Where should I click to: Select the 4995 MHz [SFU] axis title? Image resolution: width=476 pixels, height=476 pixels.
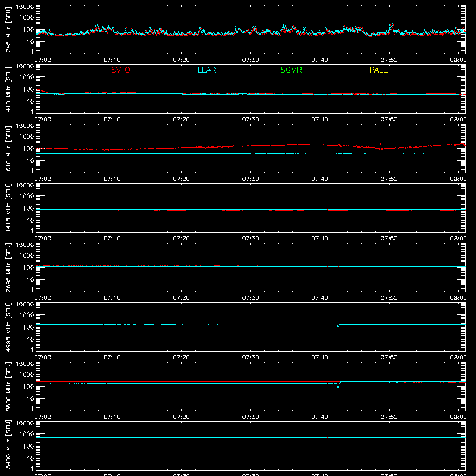8,327
